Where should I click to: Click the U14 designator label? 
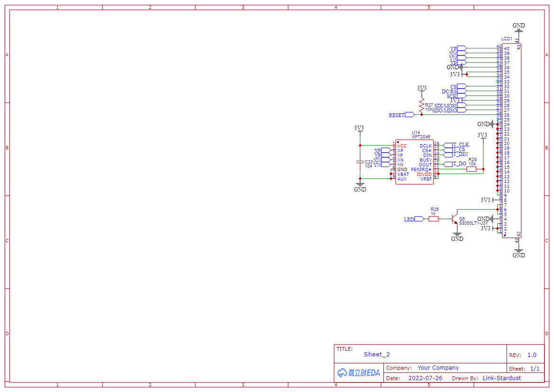tap(416, 133)
